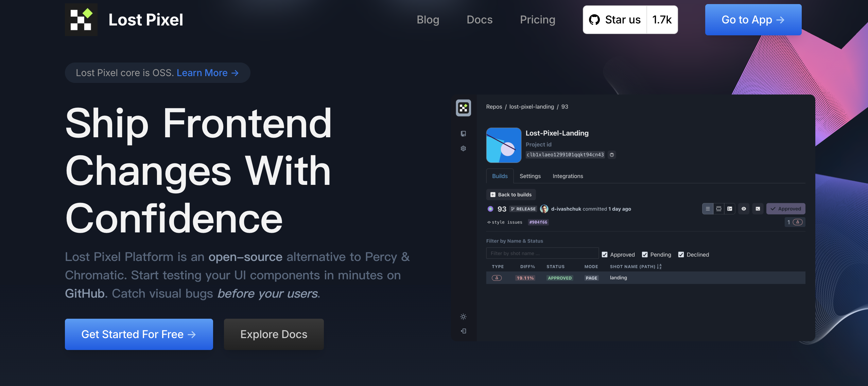Click the delta count badge showing 1
The height and width of the screenshot is (386, 868).
pyautogui.click(x=795, y=222)
